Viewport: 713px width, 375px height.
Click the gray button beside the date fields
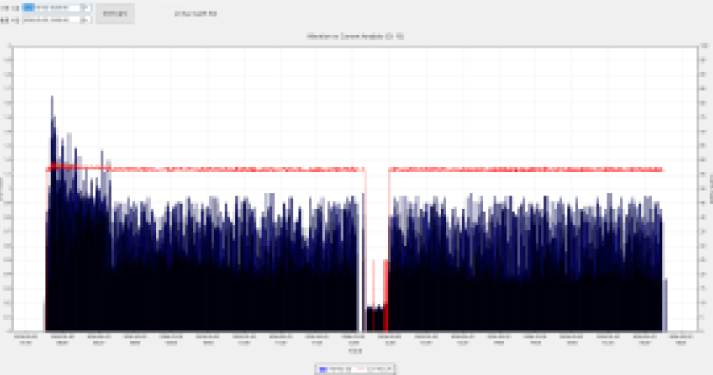[x=115, y=14]
